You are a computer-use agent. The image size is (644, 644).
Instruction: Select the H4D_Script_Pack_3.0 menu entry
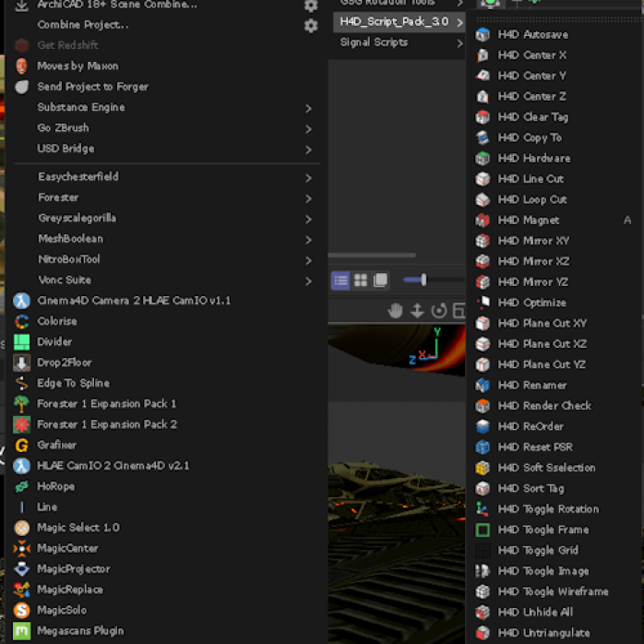[400, 22]
